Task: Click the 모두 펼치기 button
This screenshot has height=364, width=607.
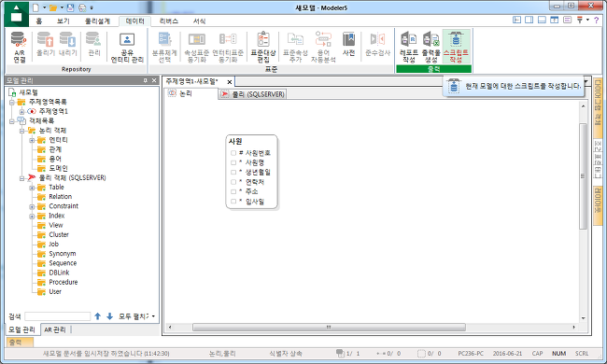Action: coord(134,316)
